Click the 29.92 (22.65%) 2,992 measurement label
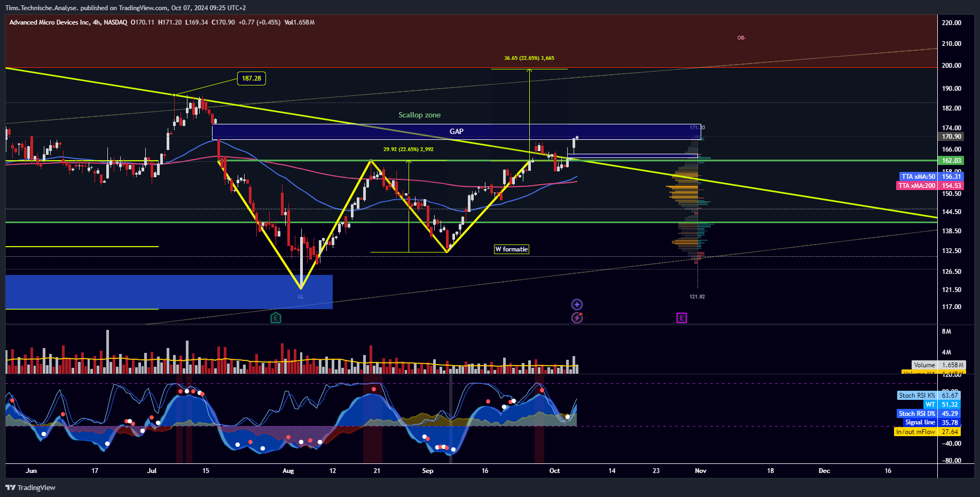The image size is (980, 497). (409, 149)
